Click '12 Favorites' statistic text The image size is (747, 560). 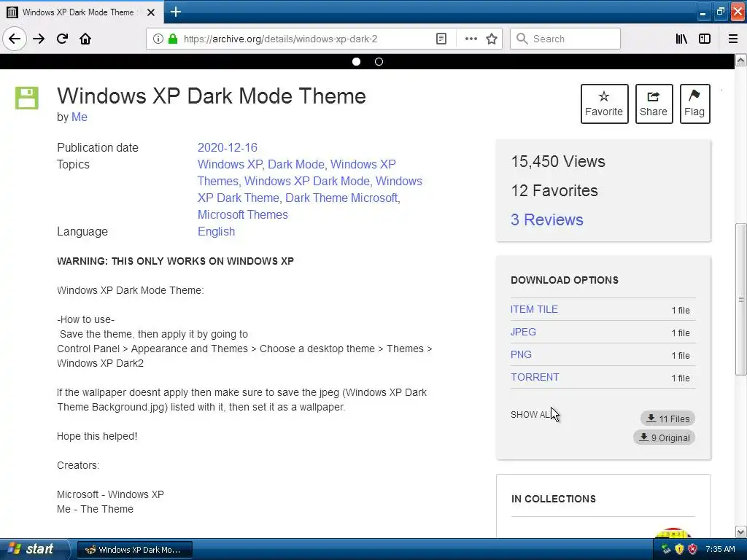(554, 190)
